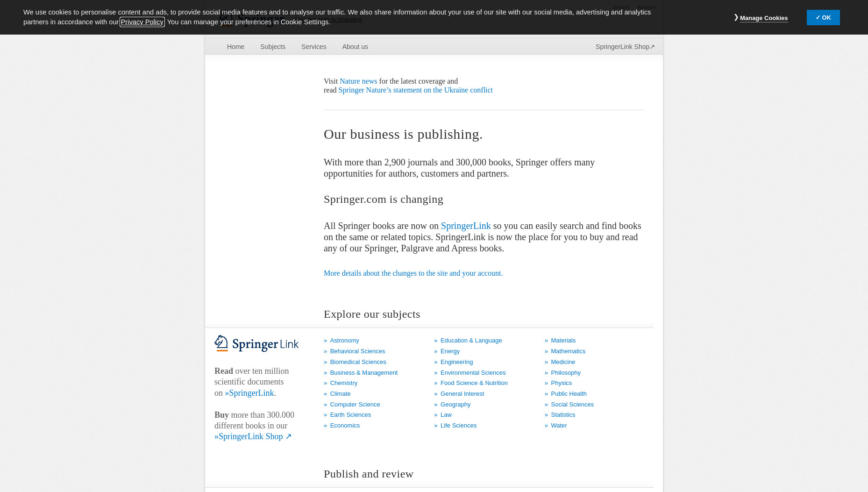Open the Privacy Policy link
868x492 pixels.
[142, 22]
